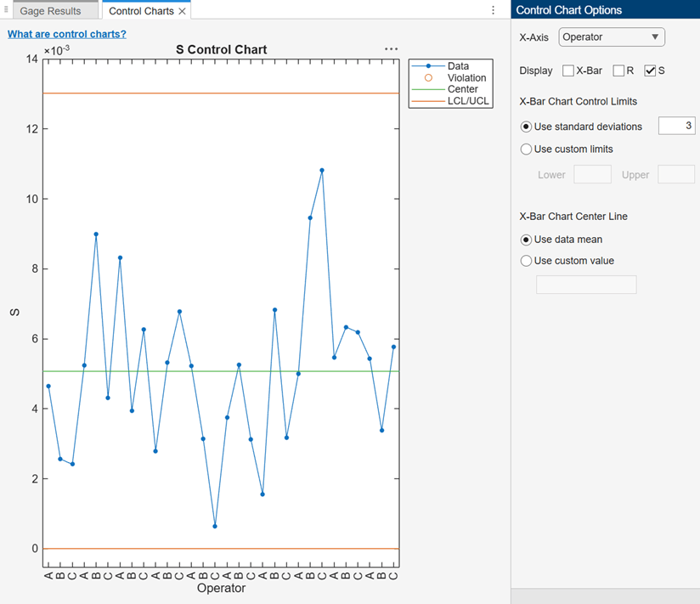Open the three-dot menu above the S Control Chart
Viewport: 700px width, 604px height.
click(391, 49)
